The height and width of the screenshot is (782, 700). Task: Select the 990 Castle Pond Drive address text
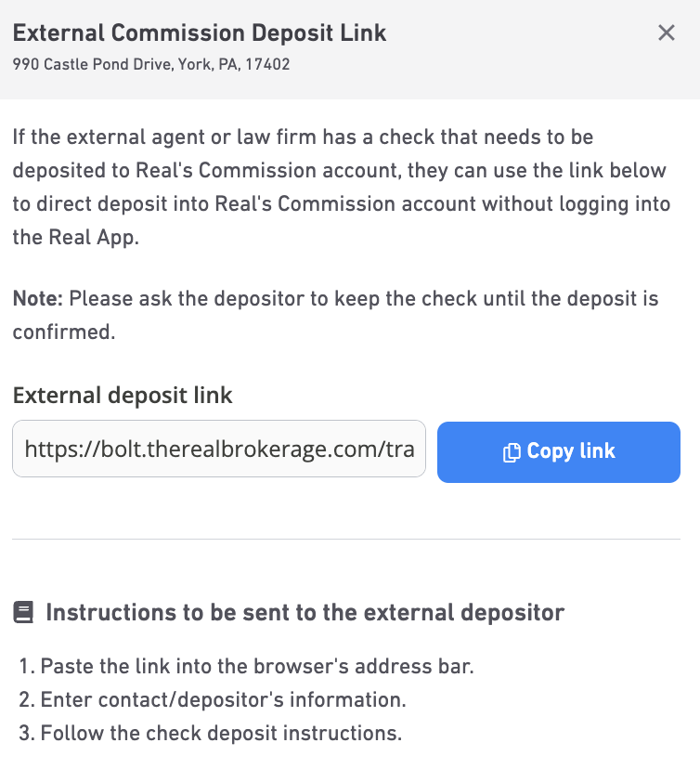tap(151, 64)
